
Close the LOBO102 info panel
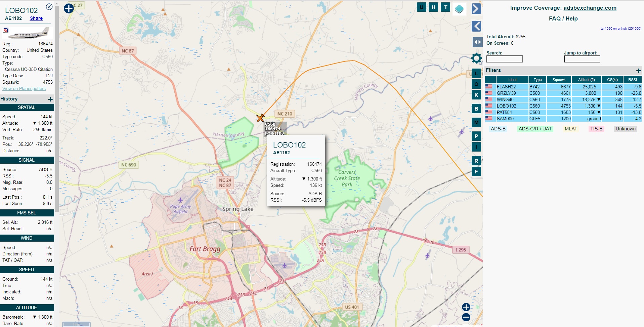click(49, 7)
